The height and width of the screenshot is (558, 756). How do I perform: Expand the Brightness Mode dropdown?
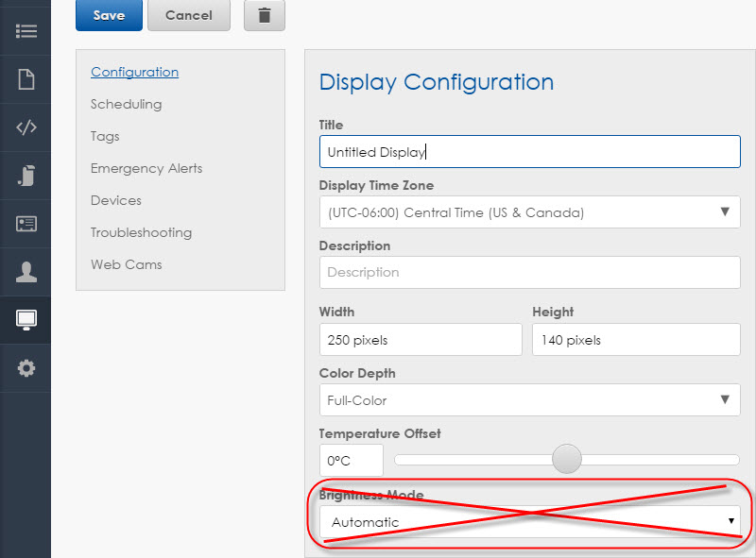coord(529,522)
